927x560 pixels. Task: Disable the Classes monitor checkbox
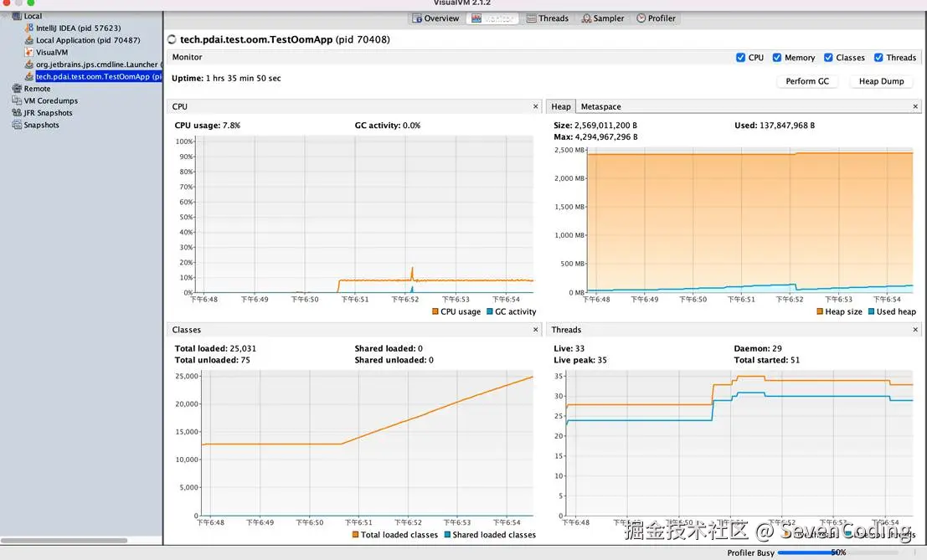828,58
